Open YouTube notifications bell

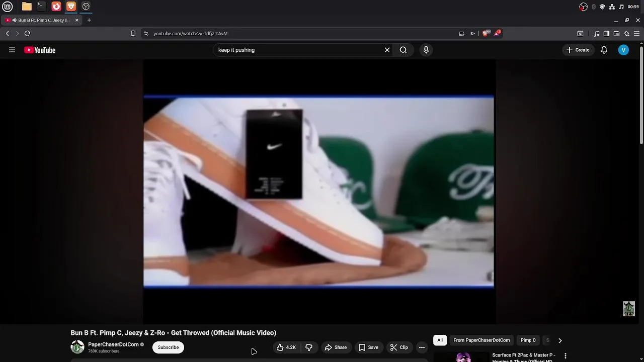pos(604,50)
